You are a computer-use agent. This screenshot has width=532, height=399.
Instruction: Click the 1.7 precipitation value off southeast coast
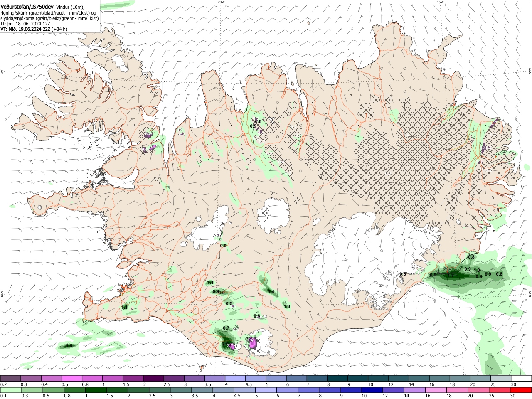point(450,275)
